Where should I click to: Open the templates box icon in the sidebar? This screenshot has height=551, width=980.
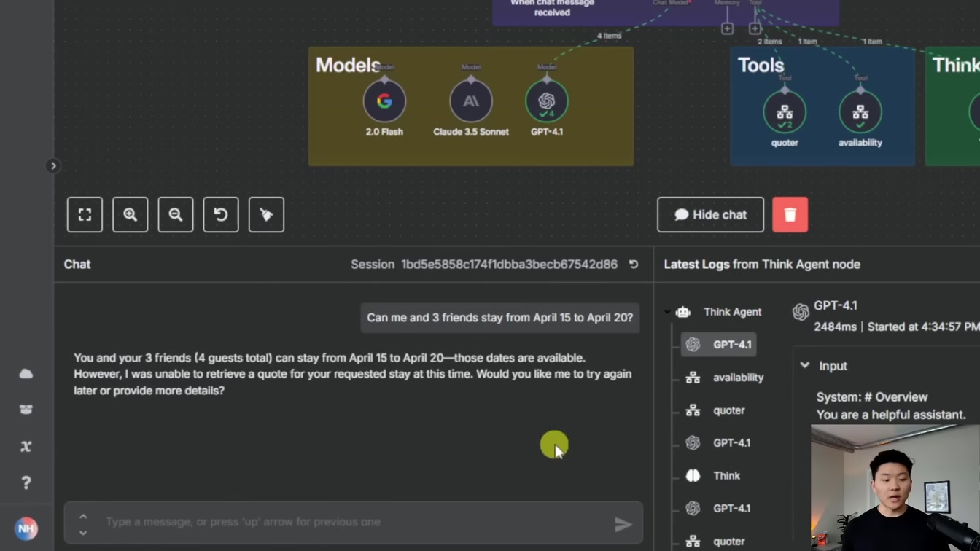click(26, 410)
